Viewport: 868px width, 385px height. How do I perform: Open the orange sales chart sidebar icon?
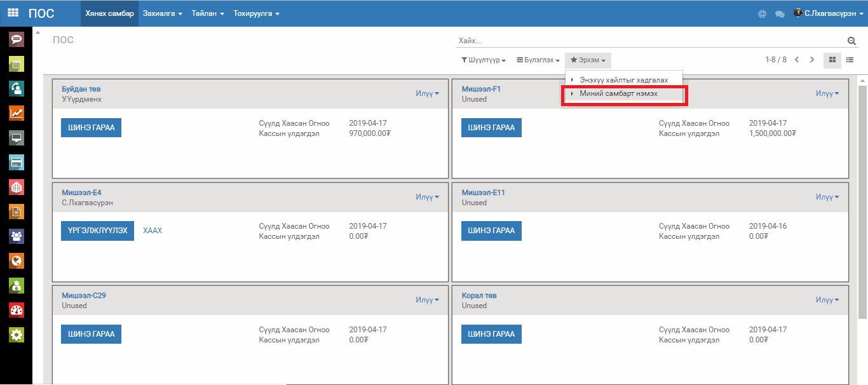coord(16,113)
